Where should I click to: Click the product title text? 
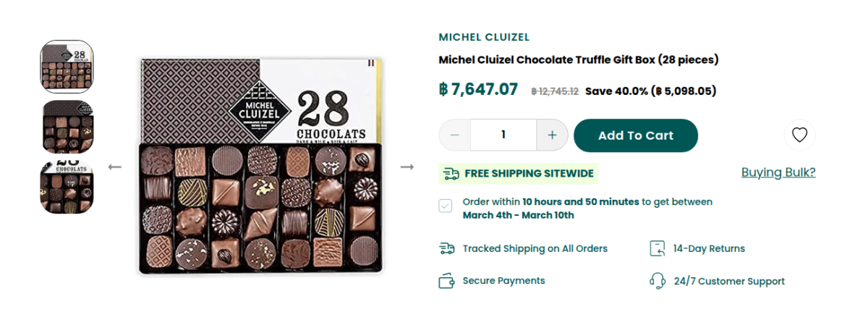[x=578, y=59]
